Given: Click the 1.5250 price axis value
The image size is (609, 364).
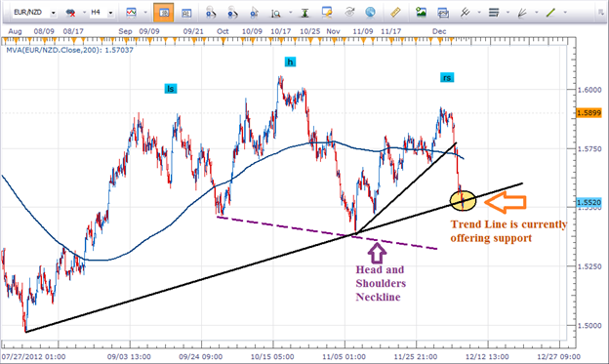Looking at the screenshot, I should pos(589,266).
